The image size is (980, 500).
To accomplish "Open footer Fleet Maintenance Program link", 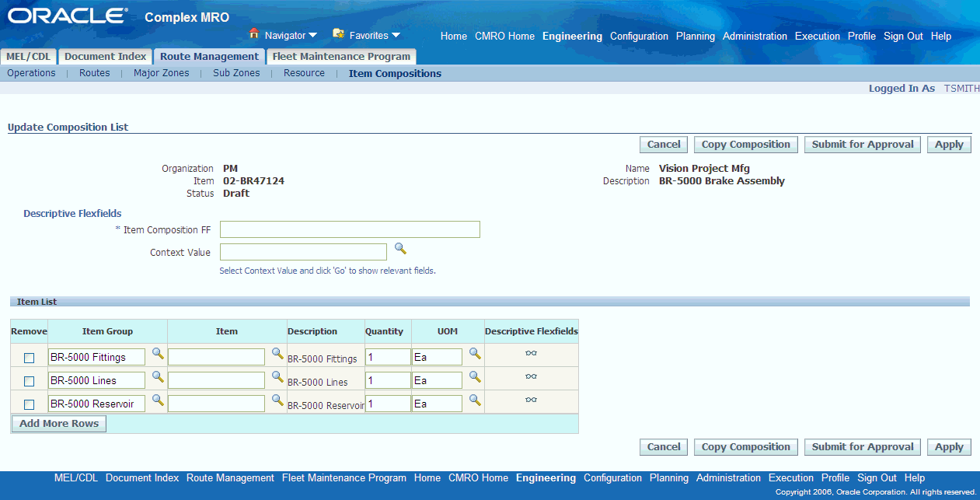I will 344,478.
